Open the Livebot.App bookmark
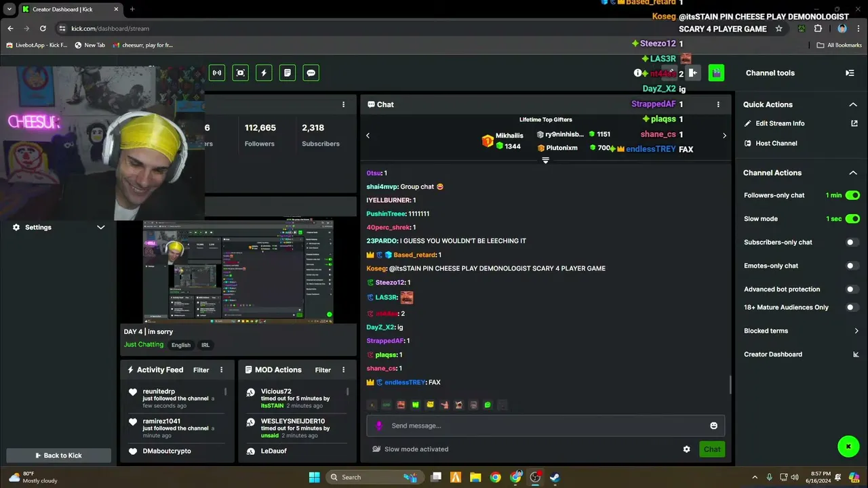868x488 pixels. click(37, 45)
